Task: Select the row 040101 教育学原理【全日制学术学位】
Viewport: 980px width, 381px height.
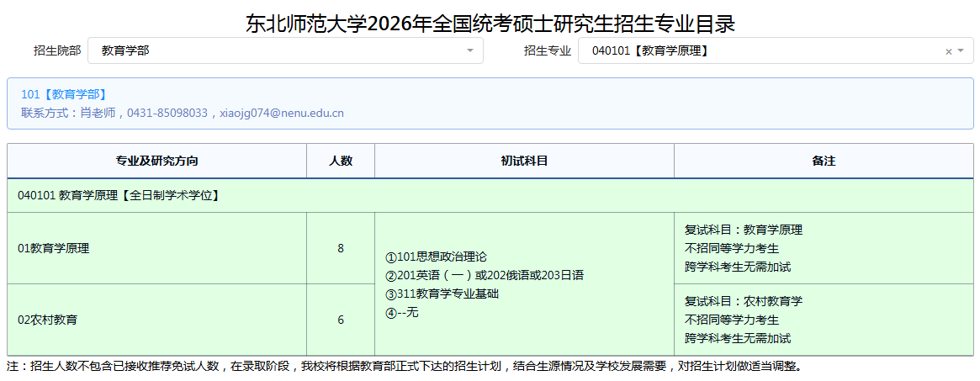Action: [x=490, y=195]
